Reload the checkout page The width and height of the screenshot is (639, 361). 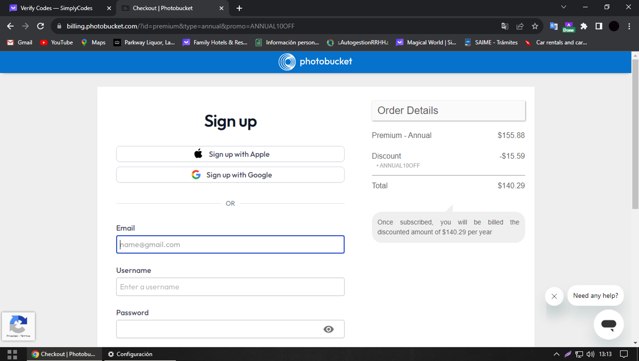point(40,26)
